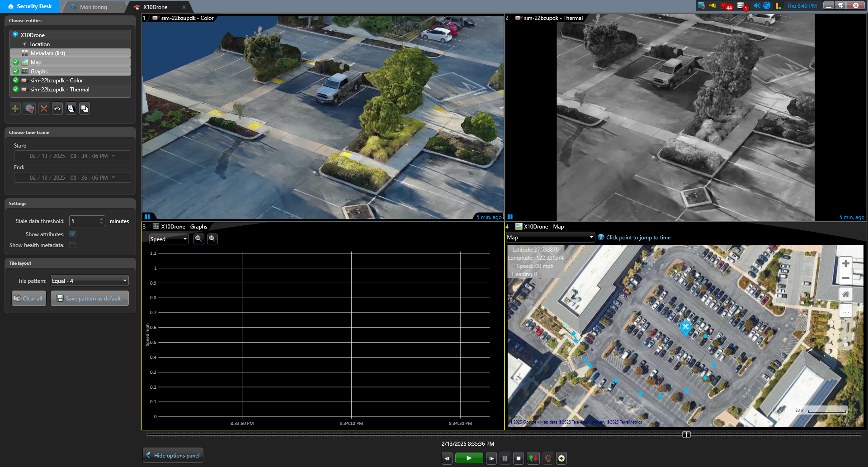The width and height of the screenshot is (868, 467).
Task: Click the Clear all button
Action: click(28, 299)
